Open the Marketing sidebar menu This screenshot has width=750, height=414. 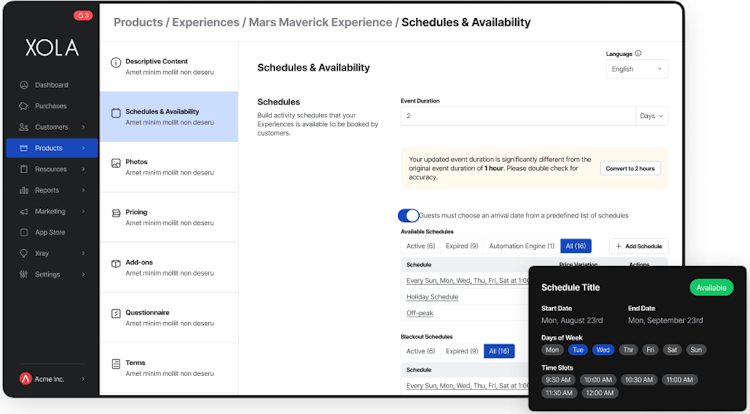pos(50,211)
